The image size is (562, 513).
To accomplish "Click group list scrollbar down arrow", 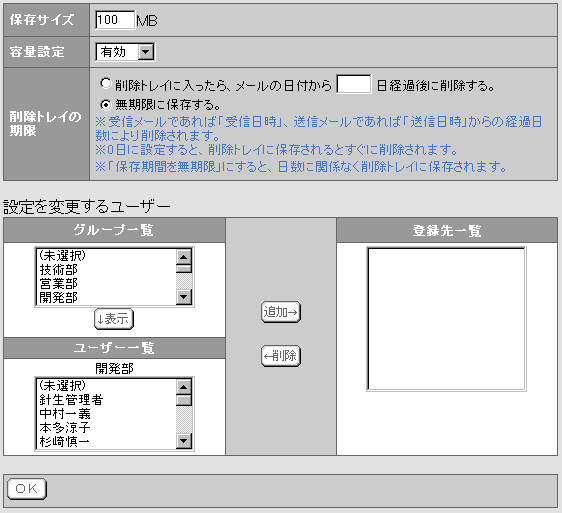I will 184,297.
